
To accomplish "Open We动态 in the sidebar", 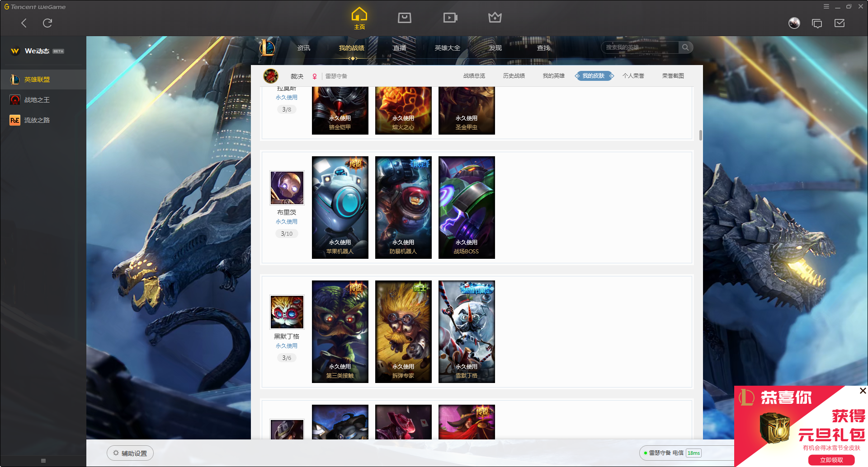I will tap(43, 51).
